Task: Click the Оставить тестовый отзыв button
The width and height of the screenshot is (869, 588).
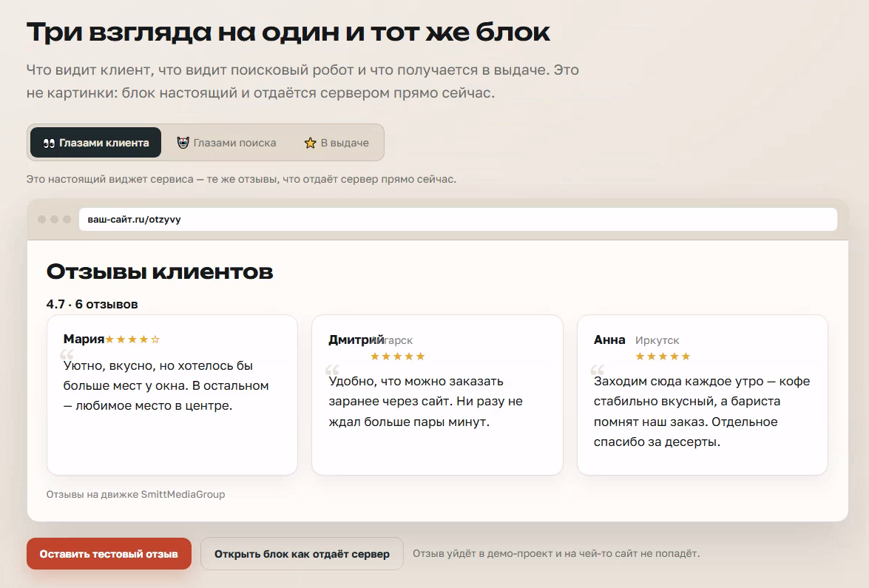Action: [109, 554]
